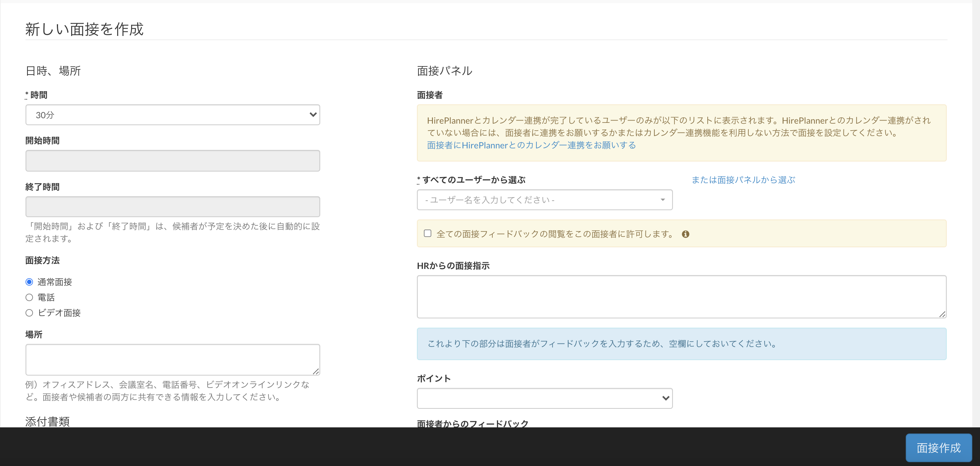Select the 通常面接 radio button
980x466 pixels.
coord(29,282)
